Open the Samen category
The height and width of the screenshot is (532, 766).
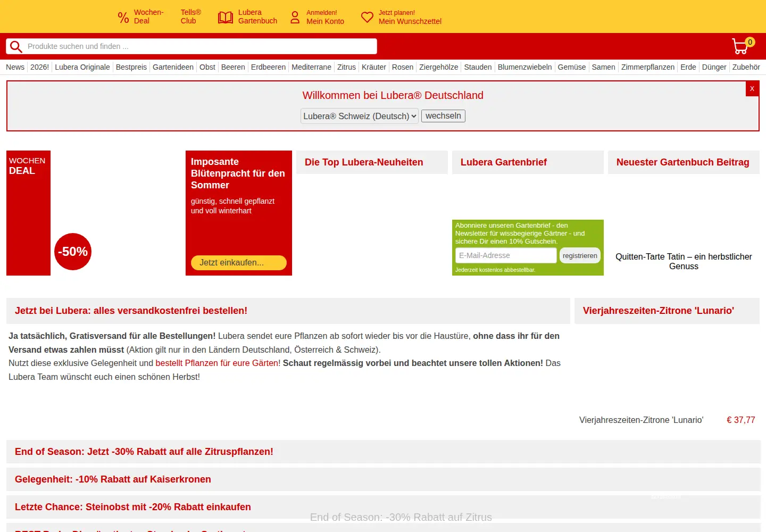coord(603,67)
